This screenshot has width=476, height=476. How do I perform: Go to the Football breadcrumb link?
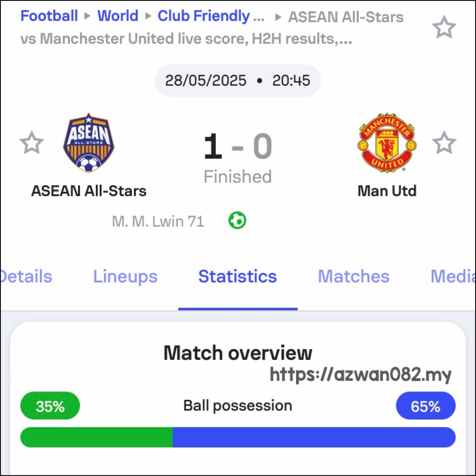49,16
